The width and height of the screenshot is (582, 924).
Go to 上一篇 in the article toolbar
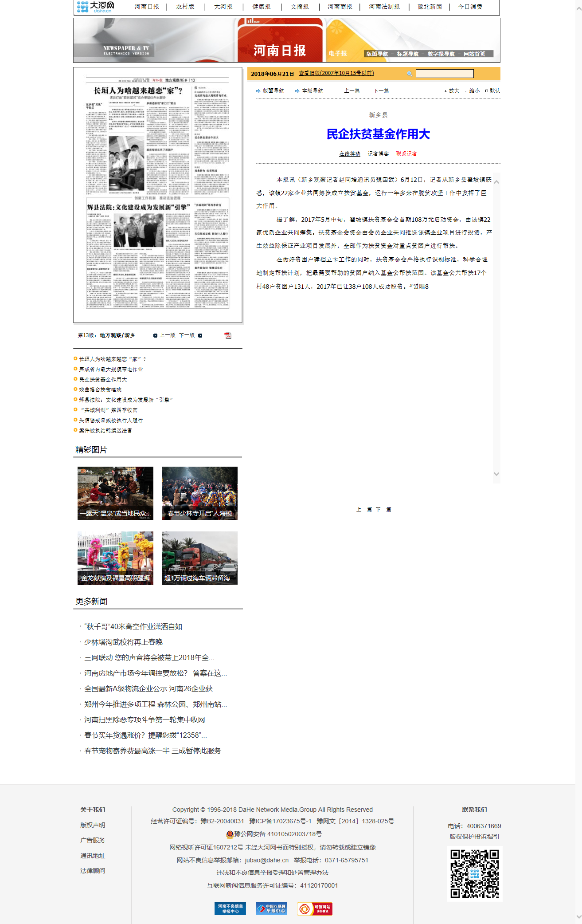[352, 90]
